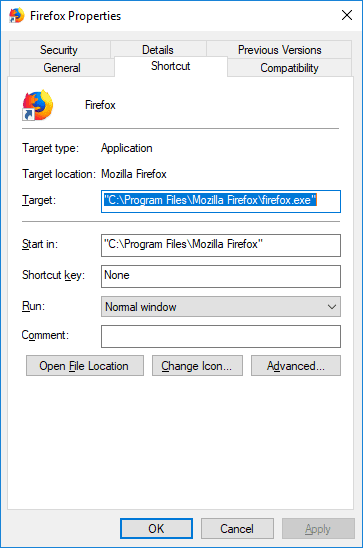This screenshot has width=363, height=548.
Task: Expand the Run Normal window dropdown
Action: pyautogui.click(x=221, y=307)
